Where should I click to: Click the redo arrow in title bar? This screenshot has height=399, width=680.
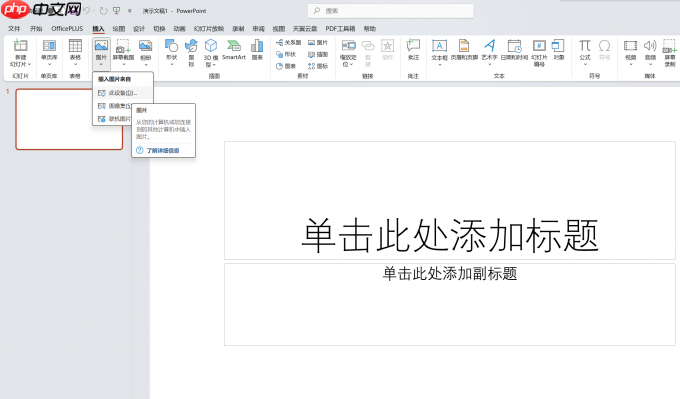click(103, 11)
